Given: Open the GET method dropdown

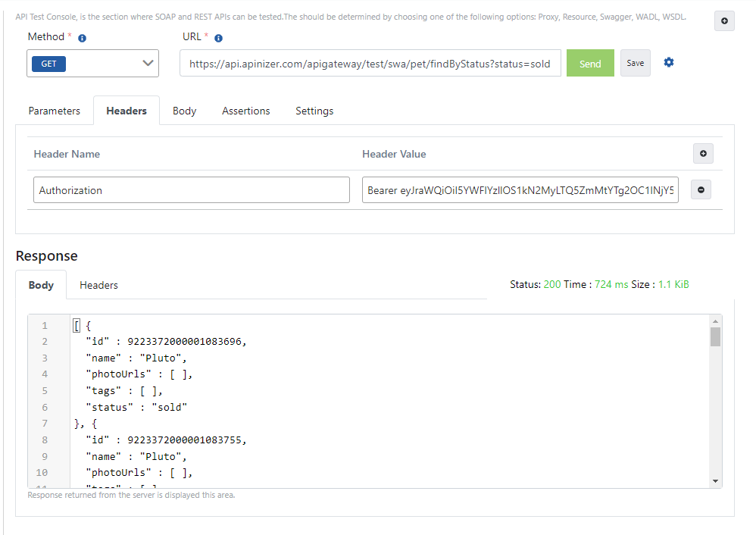Looking at the screenshot, I should pyautogui.click(x=92, y=64).
